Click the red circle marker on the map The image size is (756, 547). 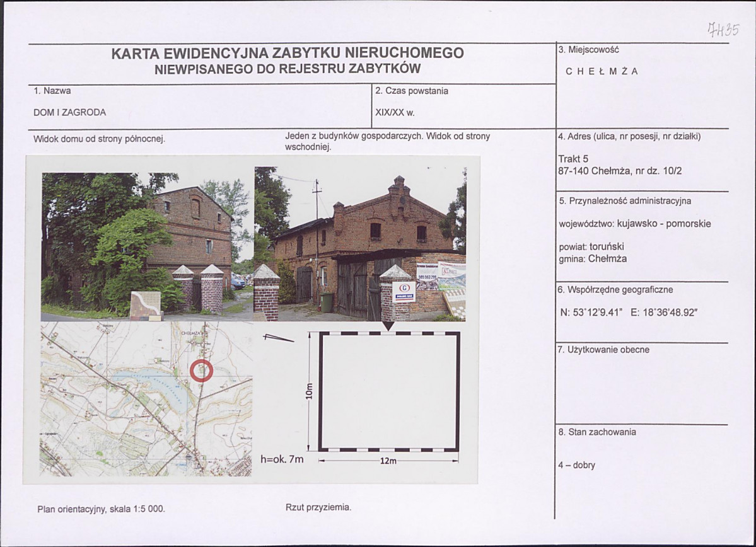coord(202,371)
